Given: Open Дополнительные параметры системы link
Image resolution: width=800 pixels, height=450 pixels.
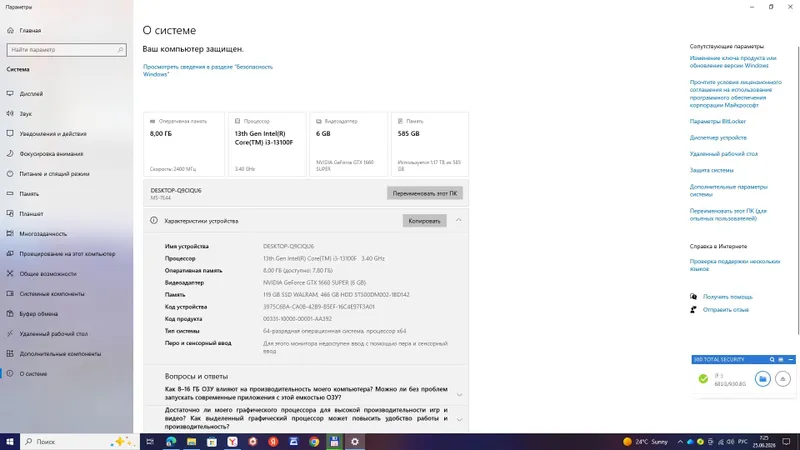Looking at the screenshot, I should pos(728,190).
